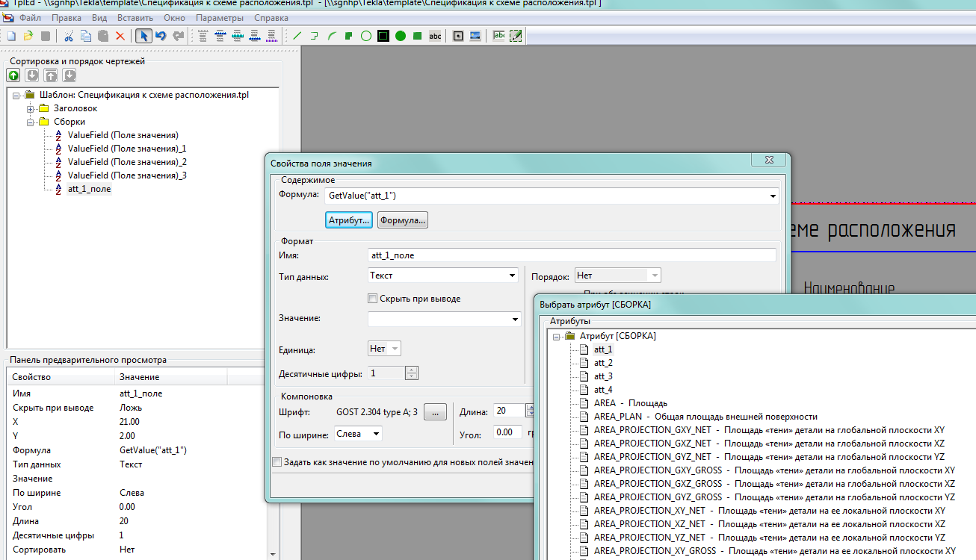Select the 'abc' text tool
Screen dimensions: 976x560
pyautogui.click(x=435, y=36)
